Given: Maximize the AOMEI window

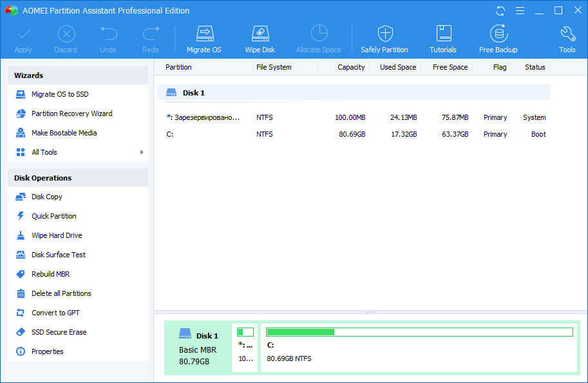Looking at the screenshot, I should [558, 10].
